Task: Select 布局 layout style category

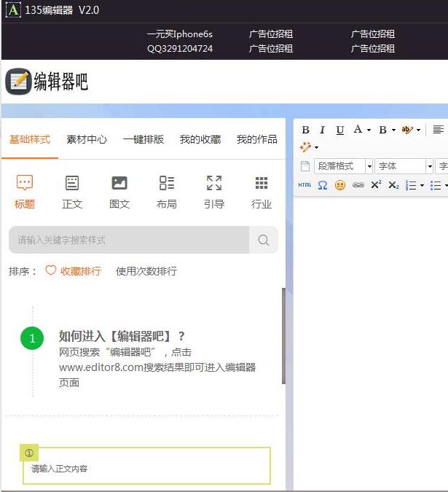Action: (x=167, y=192)
